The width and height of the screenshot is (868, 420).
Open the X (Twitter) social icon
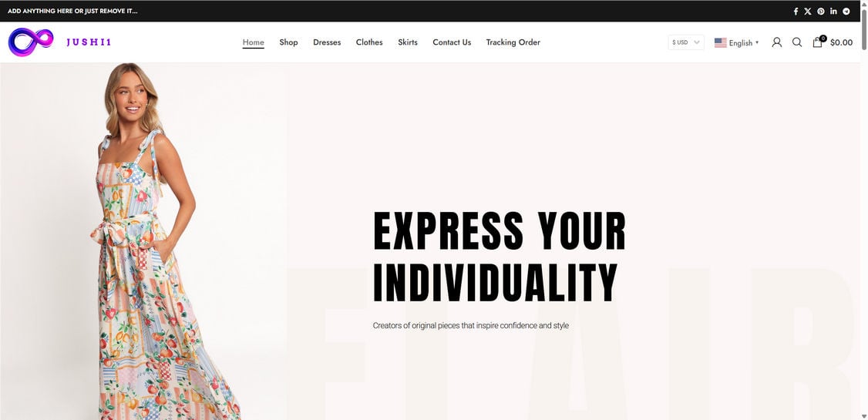[x=808, y=11]
